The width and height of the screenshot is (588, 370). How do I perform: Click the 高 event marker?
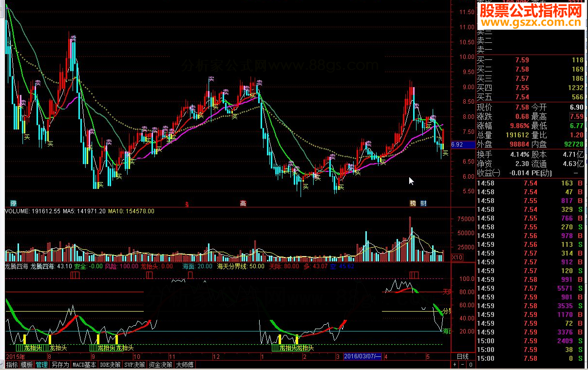(x=243, y=203)
